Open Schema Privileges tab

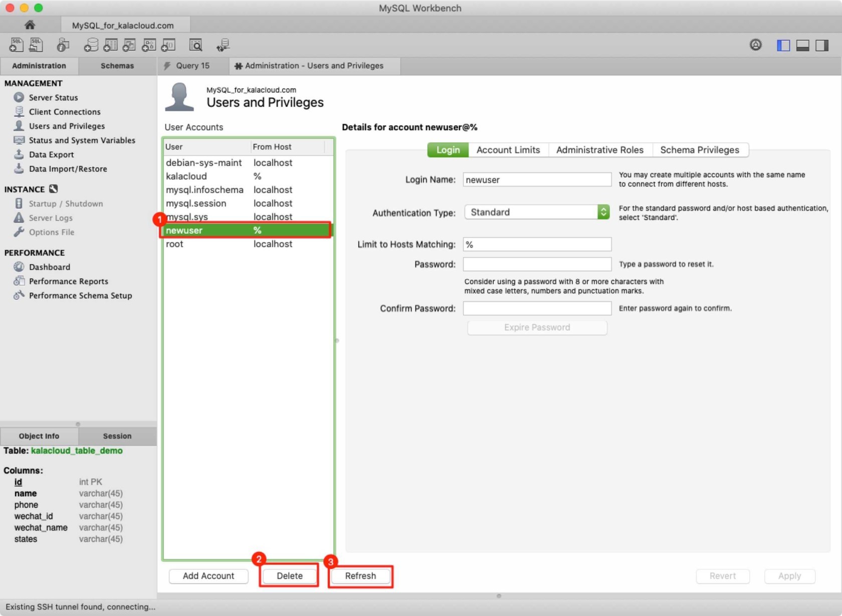pyautogui.click(x=700, y=150)
